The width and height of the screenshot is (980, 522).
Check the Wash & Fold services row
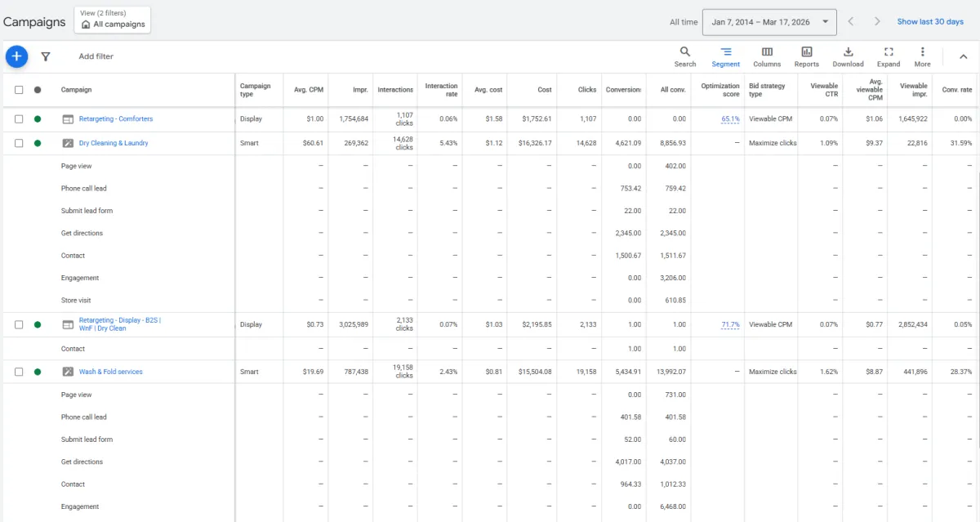19,373
